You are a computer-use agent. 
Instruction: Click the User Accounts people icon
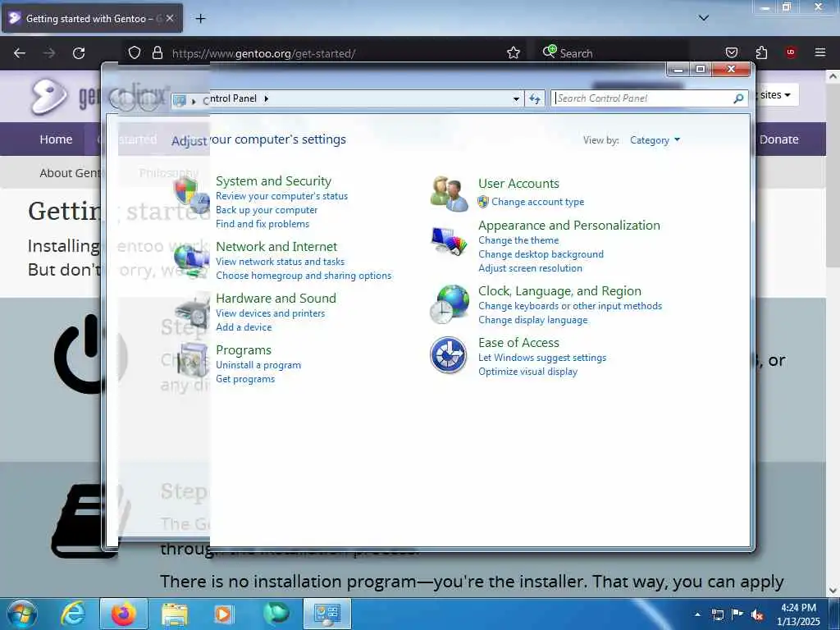pos(449,194)
